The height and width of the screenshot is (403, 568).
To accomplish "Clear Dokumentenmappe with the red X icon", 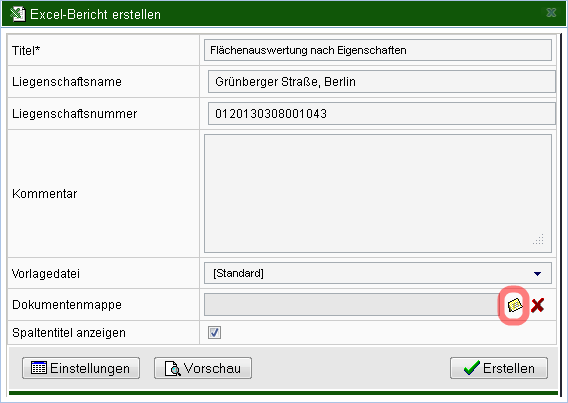I will coord(537,305).
